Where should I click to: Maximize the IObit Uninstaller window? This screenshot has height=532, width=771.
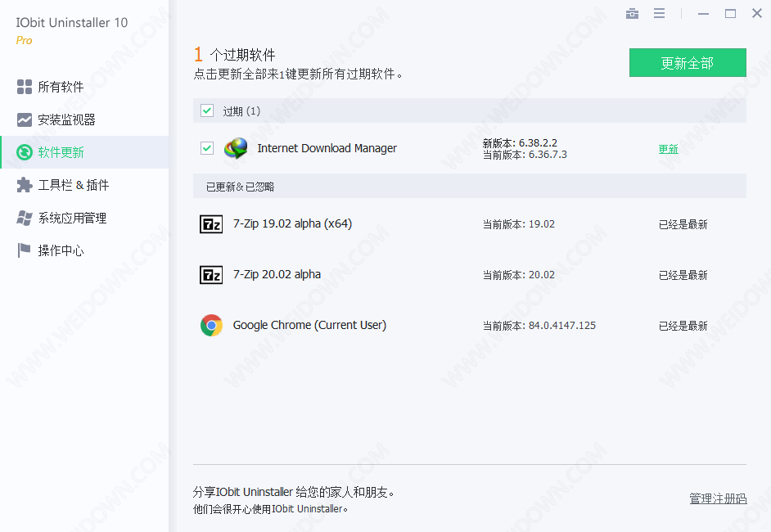point(730,13)
